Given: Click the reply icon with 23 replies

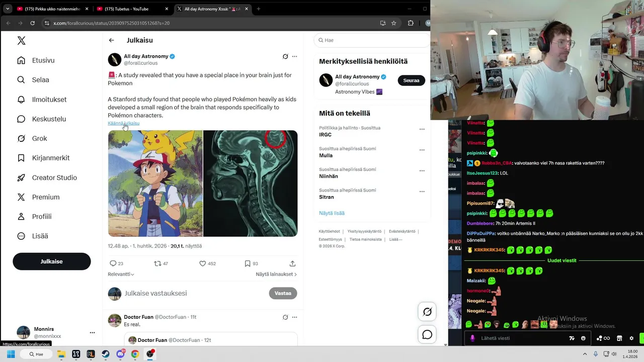Looking at the screenshot, I should 113,263.
